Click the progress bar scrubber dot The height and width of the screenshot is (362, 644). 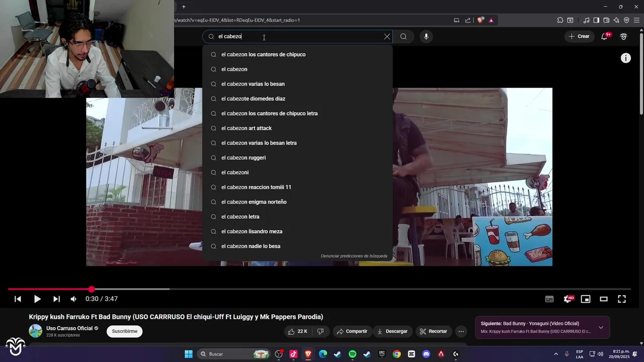pos(91,289)
